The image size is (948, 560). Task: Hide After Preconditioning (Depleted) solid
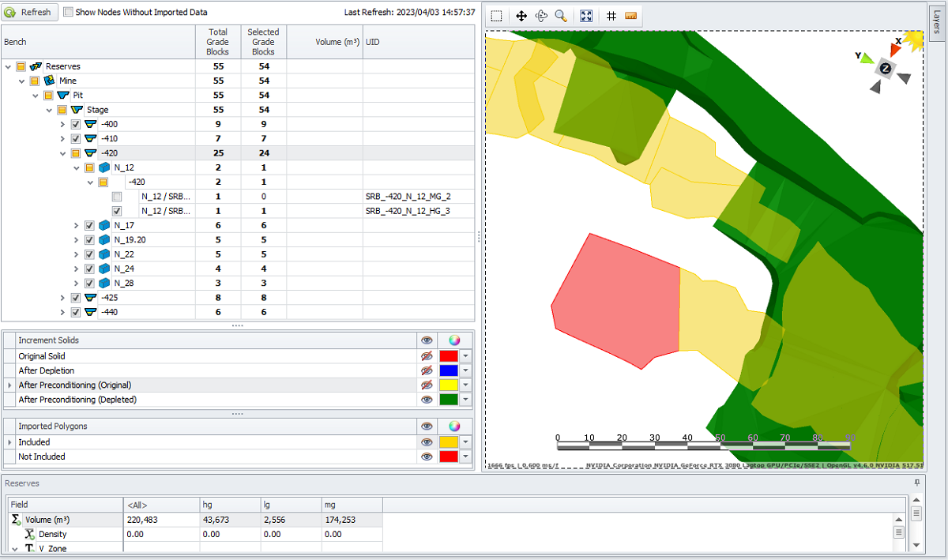coord(427,400)
